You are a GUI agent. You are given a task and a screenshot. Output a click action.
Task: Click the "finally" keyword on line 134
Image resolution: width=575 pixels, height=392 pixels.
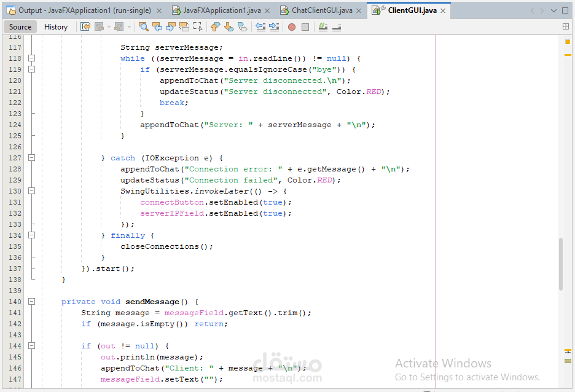(x=128, y=235)
